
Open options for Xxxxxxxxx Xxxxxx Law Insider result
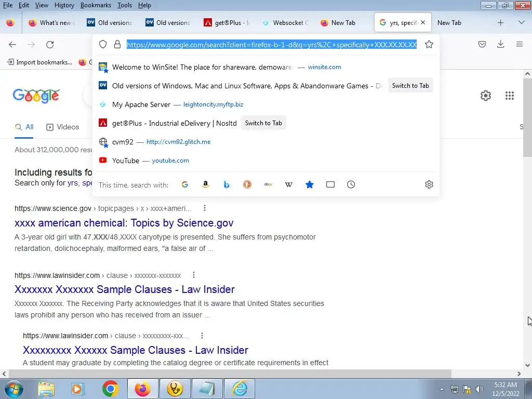click(x=202, y=336)
